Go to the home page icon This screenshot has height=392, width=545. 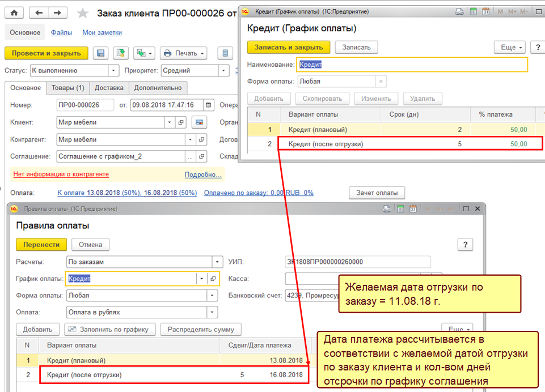click(x=14, y=13)
